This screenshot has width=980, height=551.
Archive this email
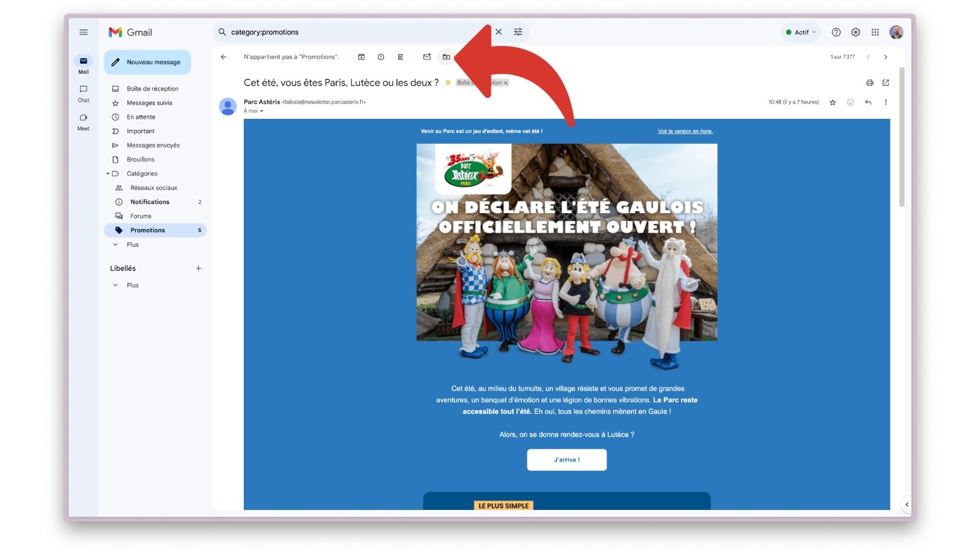tap(361, 57)
